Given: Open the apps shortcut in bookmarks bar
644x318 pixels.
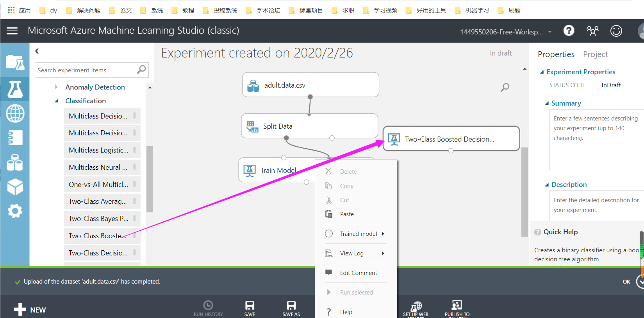Looking at the screenshot, I should pos(19,10).
